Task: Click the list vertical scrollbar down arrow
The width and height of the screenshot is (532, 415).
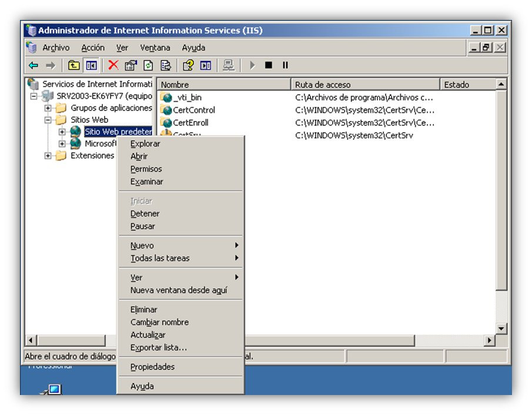Action: click(x=501, y=328)
